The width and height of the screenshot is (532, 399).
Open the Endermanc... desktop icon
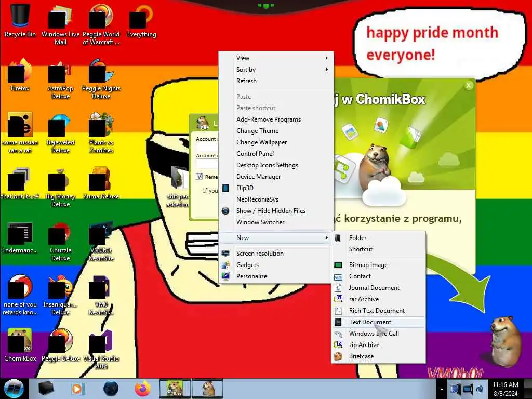click(x=20, y=237)
